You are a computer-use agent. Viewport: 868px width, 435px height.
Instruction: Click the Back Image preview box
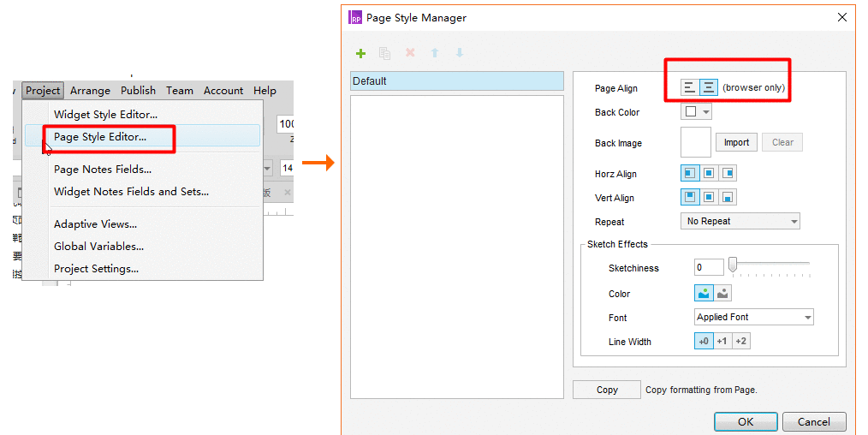696,142
